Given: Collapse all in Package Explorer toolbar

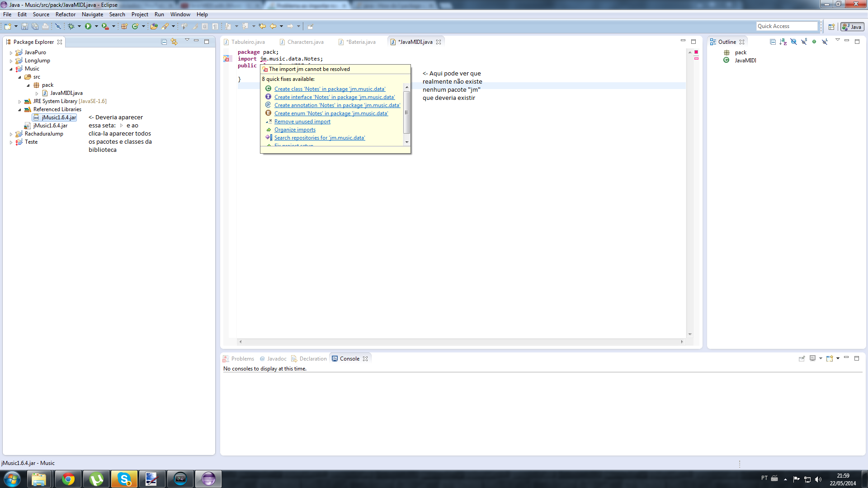Looking at the screenshot, I should point(164,42).
